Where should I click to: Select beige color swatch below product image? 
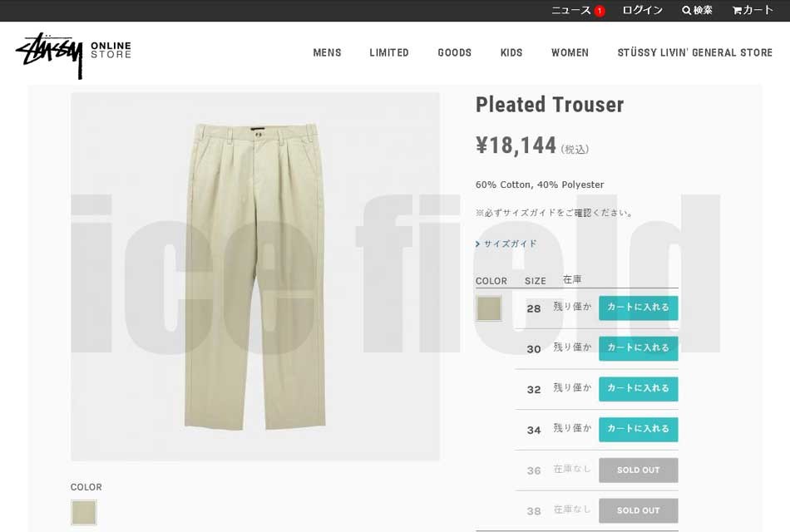(84, 512)
